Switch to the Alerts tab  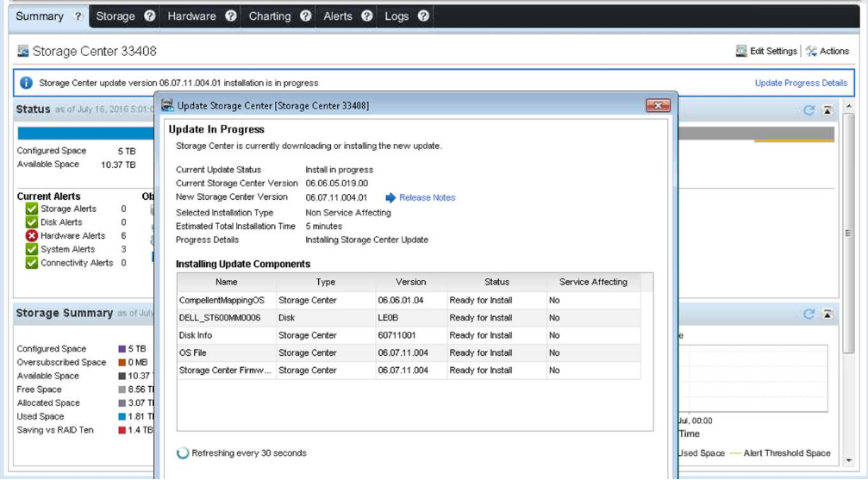[x=338, y=16]
